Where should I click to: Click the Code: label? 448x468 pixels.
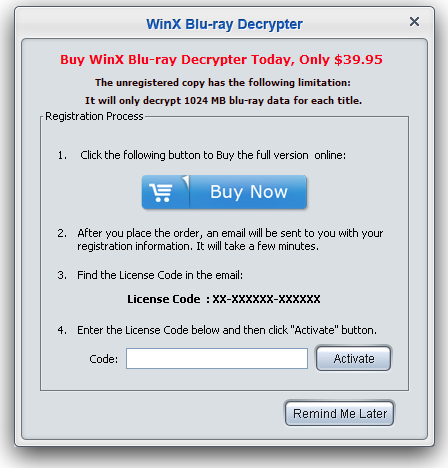tap(104, 359)
